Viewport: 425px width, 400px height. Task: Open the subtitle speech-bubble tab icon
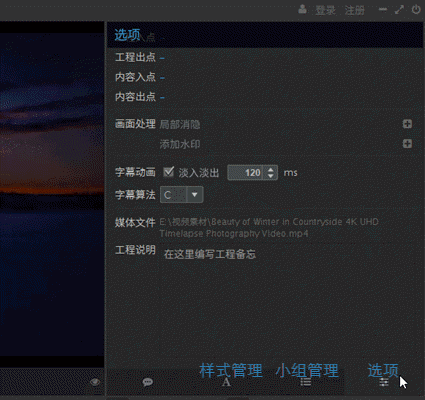point(147,382)
